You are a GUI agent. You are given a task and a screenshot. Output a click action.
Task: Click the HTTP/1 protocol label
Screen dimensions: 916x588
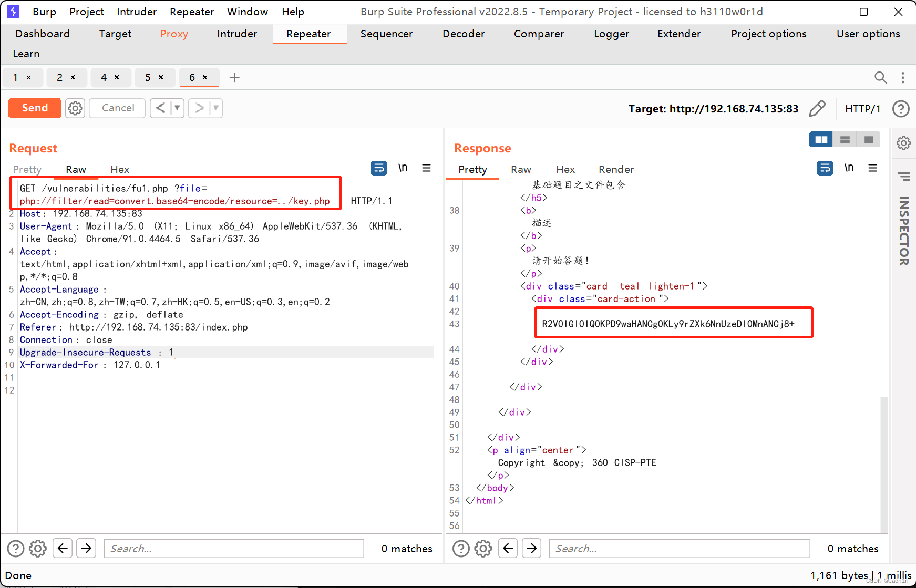pyautogui.click(x=862, y=109)
